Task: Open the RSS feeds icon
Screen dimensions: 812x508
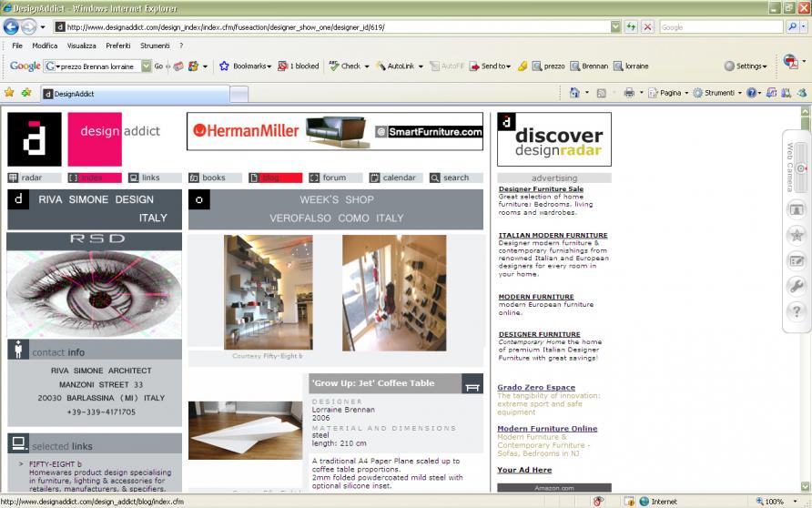Action: 601,93
